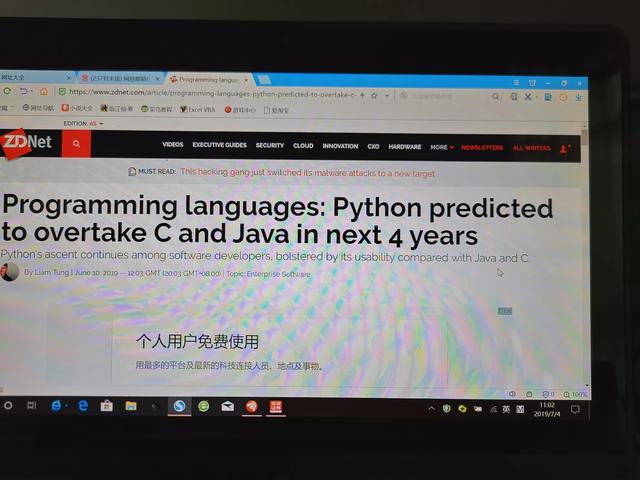
Task: Launch Microsoft Edge from taskbar
Action: pos(83,406)
